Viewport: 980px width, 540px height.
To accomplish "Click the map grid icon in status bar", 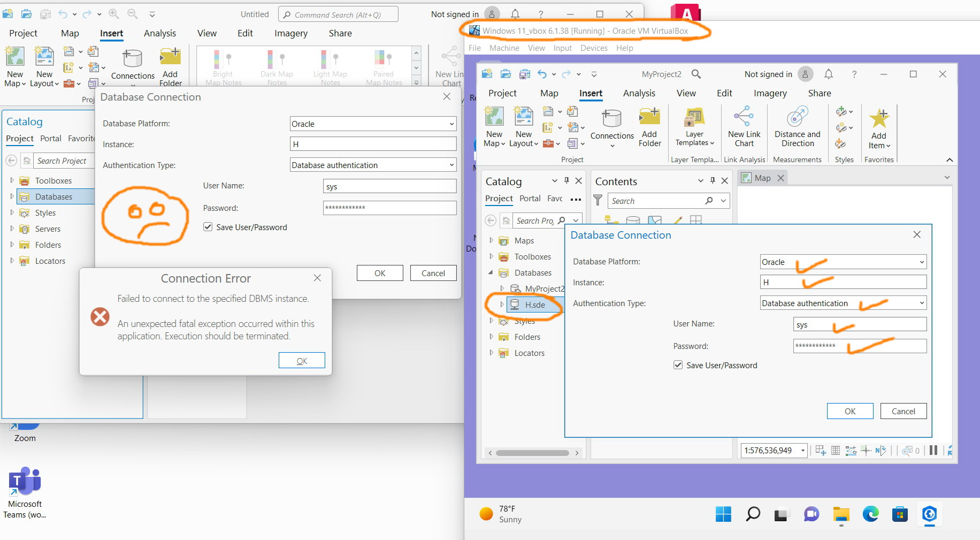I will 836,450.
